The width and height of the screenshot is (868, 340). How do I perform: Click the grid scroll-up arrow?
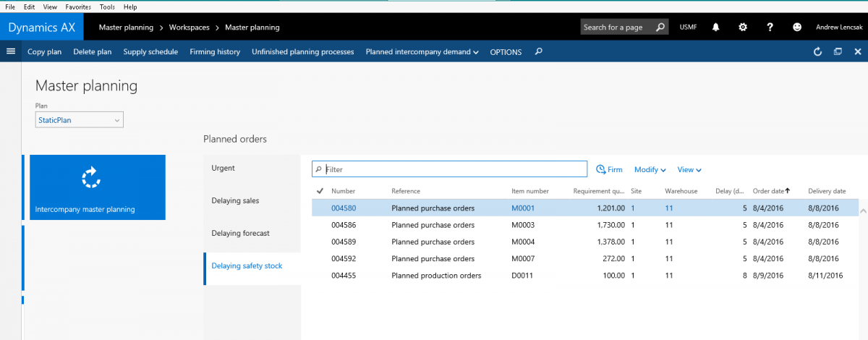(x=862, y=211)
